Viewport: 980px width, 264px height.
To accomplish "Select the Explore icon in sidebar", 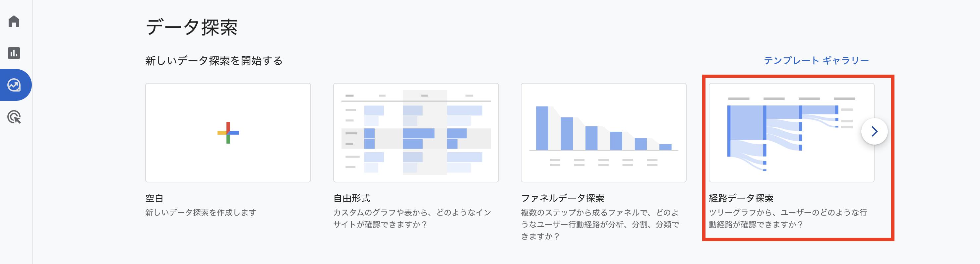I will tap(14, 85).
